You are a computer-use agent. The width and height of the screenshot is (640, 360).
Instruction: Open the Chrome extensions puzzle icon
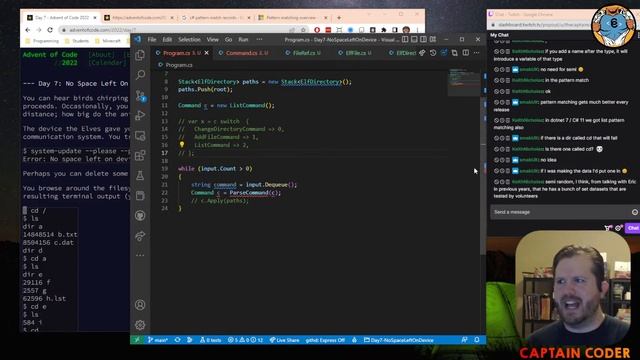click(384, 30)
